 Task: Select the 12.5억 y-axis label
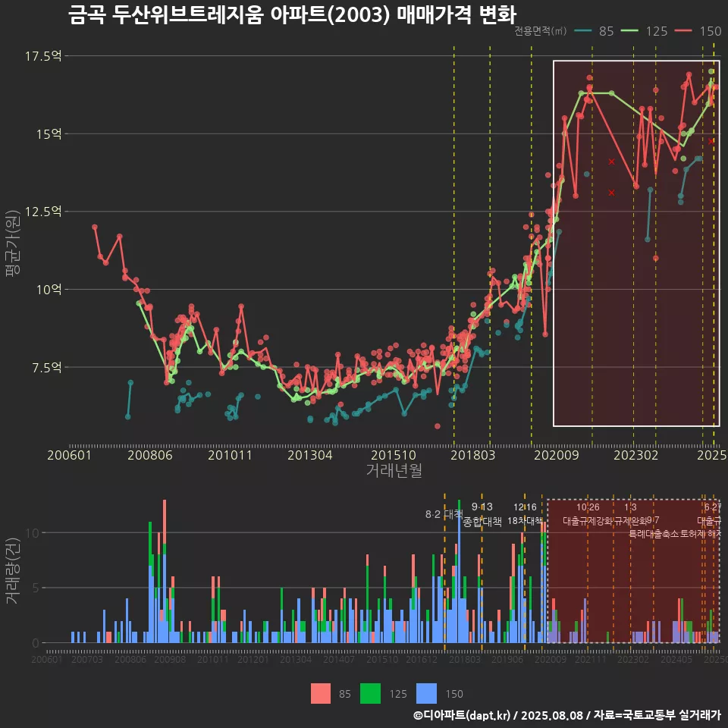tap(42, 212)
